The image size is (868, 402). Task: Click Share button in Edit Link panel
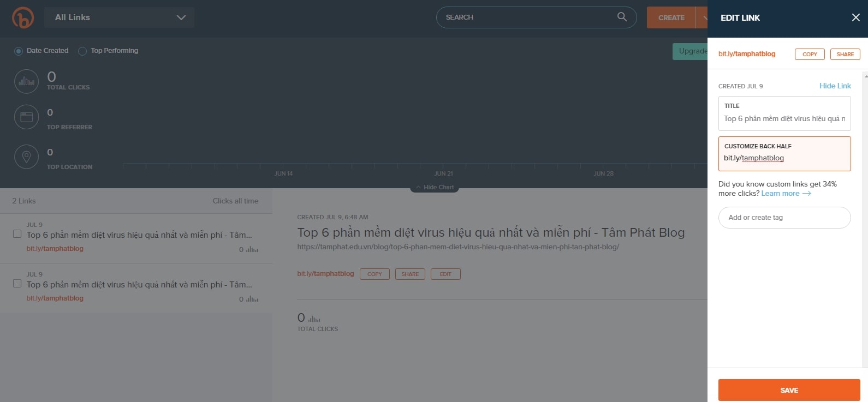(x=845, y=54)
